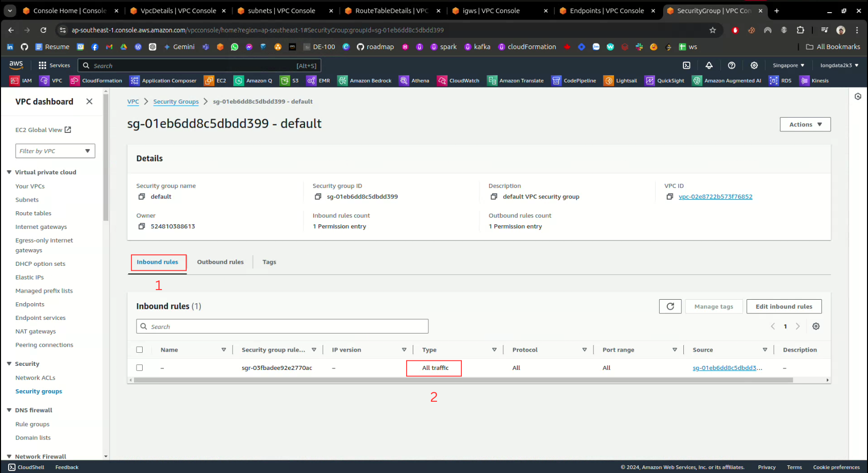Open the notifications bell icon
The image size is (868, 473).
click(709, 65)
